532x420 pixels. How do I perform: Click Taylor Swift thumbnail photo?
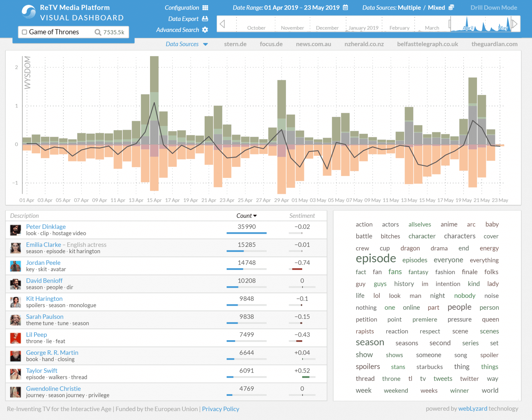16,374
